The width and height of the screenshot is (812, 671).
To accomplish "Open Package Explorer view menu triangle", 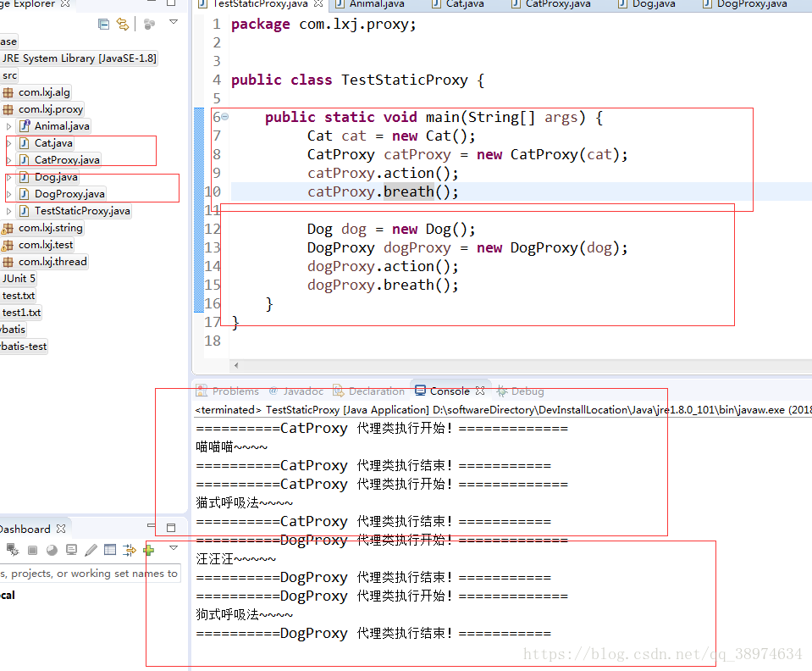I will (174, 22).
